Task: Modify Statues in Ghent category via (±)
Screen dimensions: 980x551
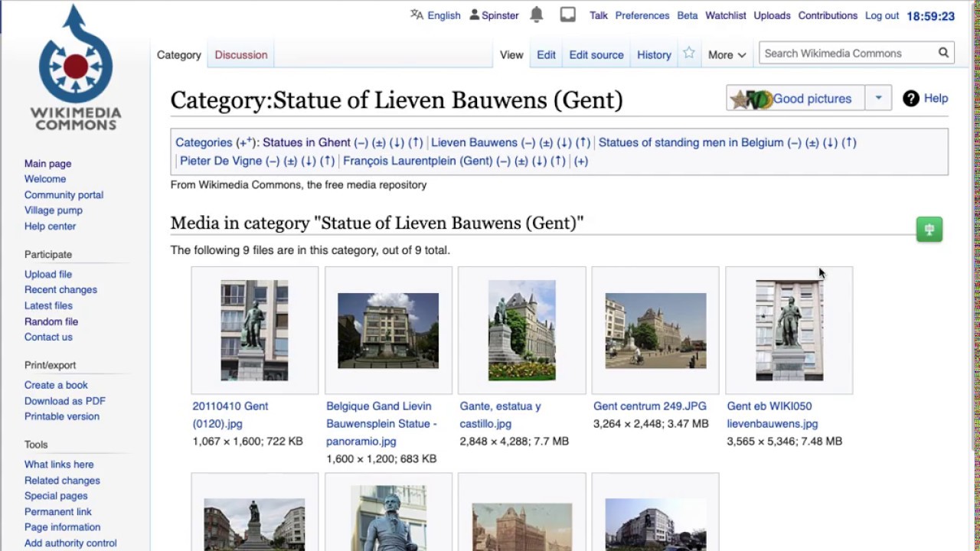Action: (379, 142)
